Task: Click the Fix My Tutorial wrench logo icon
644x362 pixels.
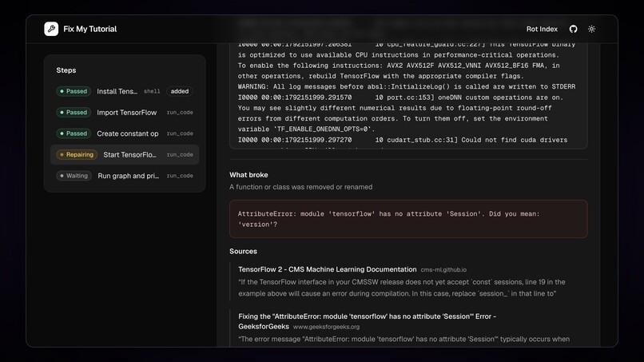Action: pos(51,29)
